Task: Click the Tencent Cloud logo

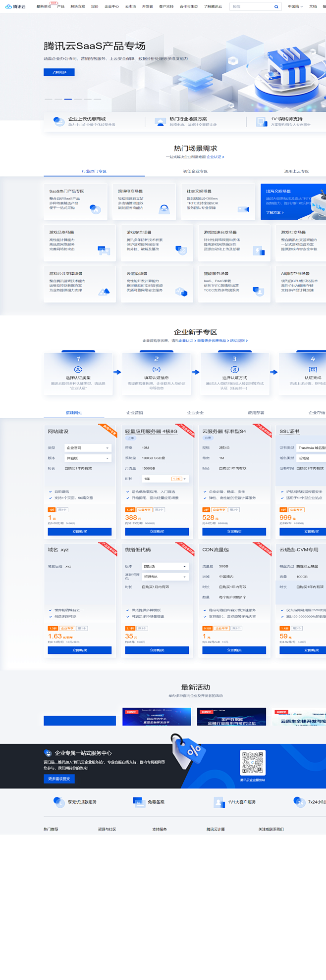Action: tap(15, 6)
